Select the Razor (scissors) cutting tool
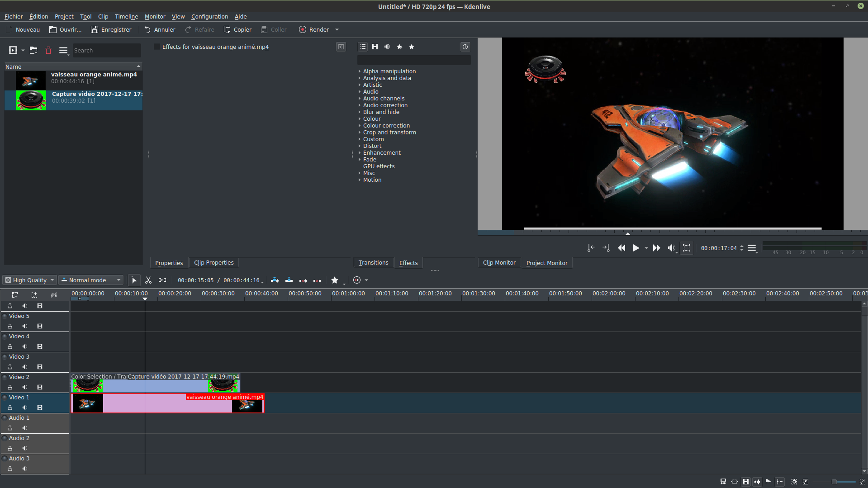 [148, 280]
